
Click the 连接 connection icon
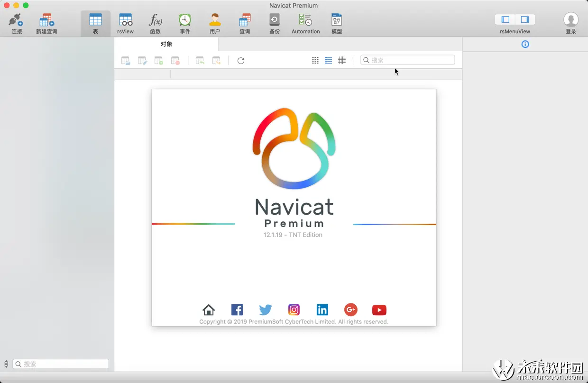click(17, 20)
